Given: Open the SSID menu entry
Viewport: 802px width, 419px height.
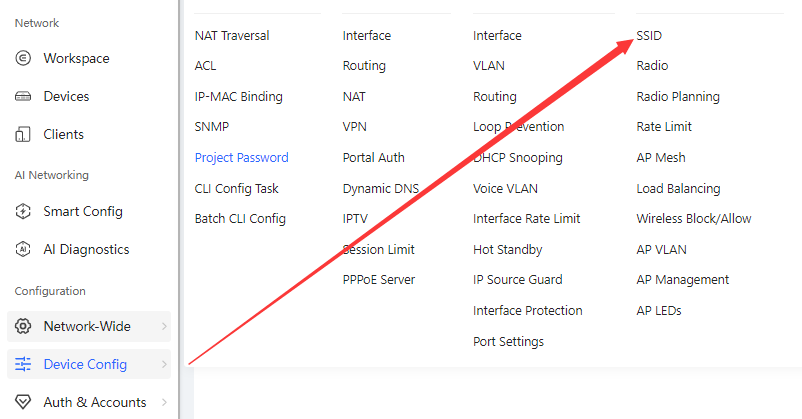Looking at the screenshot, I should click(649, 35).
